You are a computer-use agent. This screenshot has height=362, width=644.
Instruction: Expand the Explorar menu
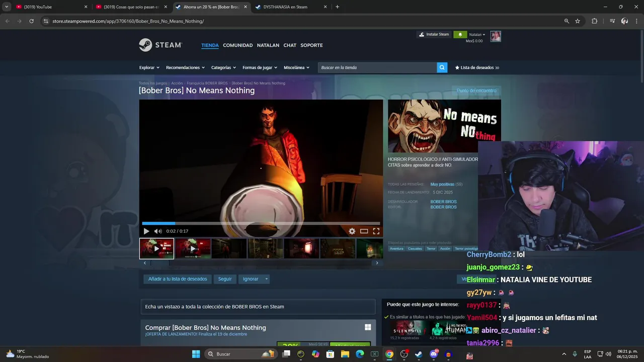coord(149,67)
